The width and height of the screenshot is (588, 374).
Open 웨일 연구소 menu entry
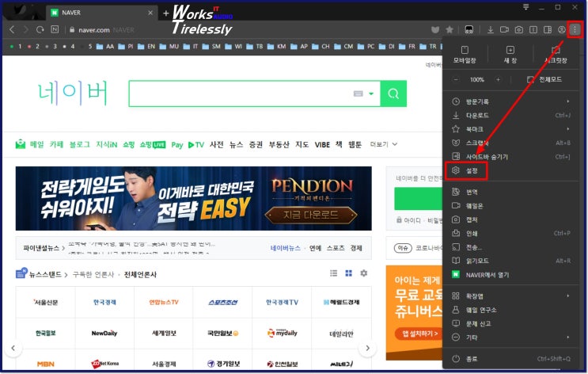tap(511, 310)
